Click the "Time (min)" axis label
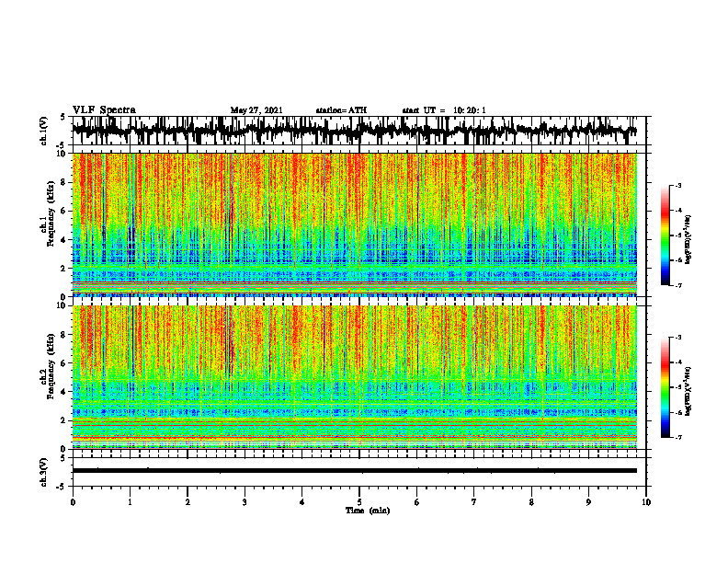The image size is (728, 563). click(368, 511)
